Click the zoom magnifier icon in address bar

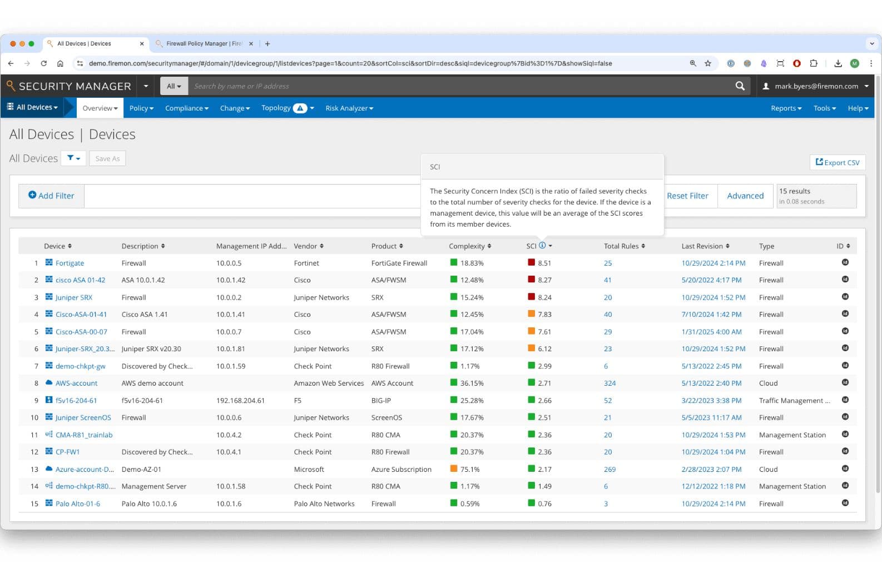tap(693, 63)
